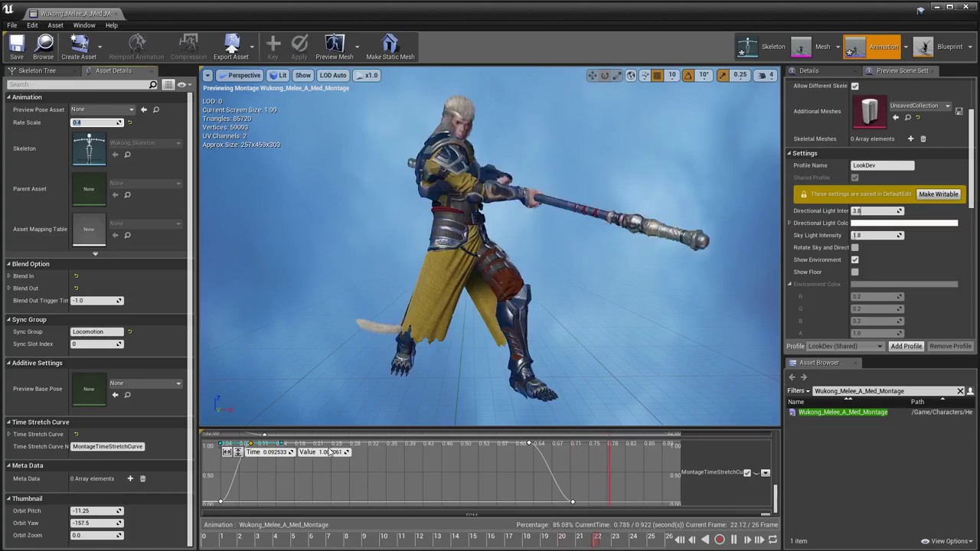Toggle loop playback icon
980x551 pixels.
coord(773,540)
